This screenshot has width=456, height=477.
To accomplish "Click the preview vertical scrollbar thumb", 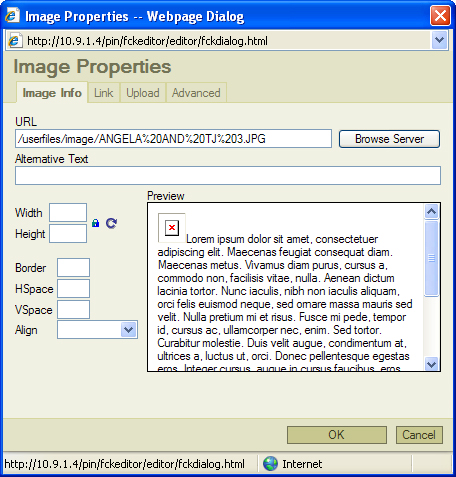I will click(x=432, y=258).
